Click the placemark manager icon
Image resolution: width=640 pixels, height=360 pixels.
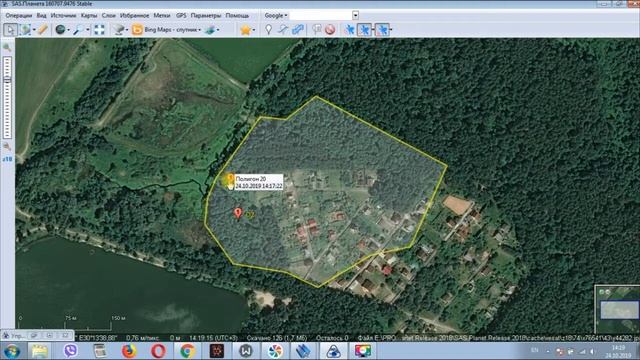pyautogui.click(x=316, y=29)
